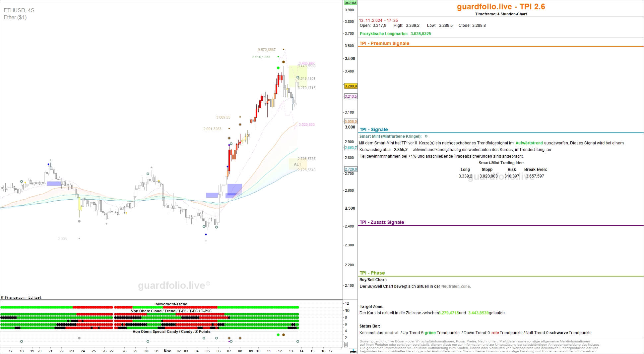Click the TPI - Signale section header
The height and width of the screenshot is (354, 644).
[374, 129]
